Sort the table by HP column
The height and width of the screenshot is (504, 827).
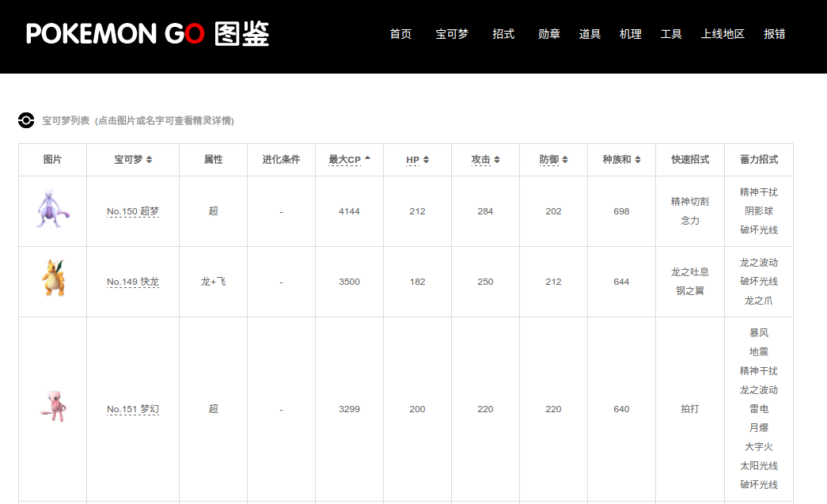point(417,159)
